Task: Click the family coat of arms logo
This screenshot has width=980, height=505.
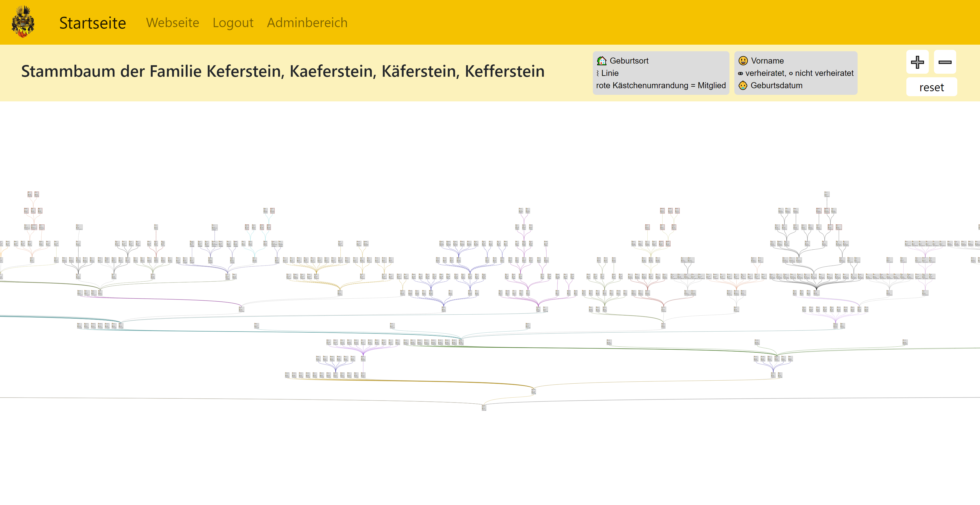Action: click(x=23, y=22)
